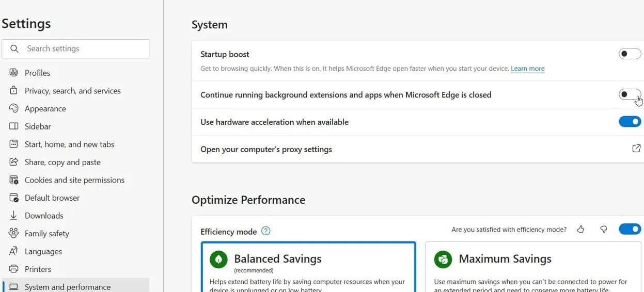This screenshot has width=644, height=292.
Task: Click the 'Startup boost' label
Action: [225, 54]
